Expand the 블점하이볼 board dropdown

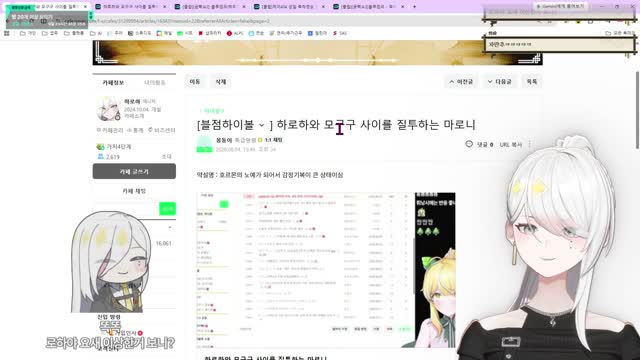click(262, 125)
